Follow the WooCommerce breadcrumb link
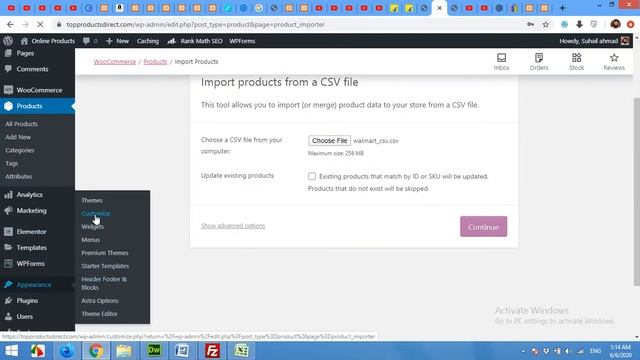This screenshot has height=360, width=640. point(115,62)
